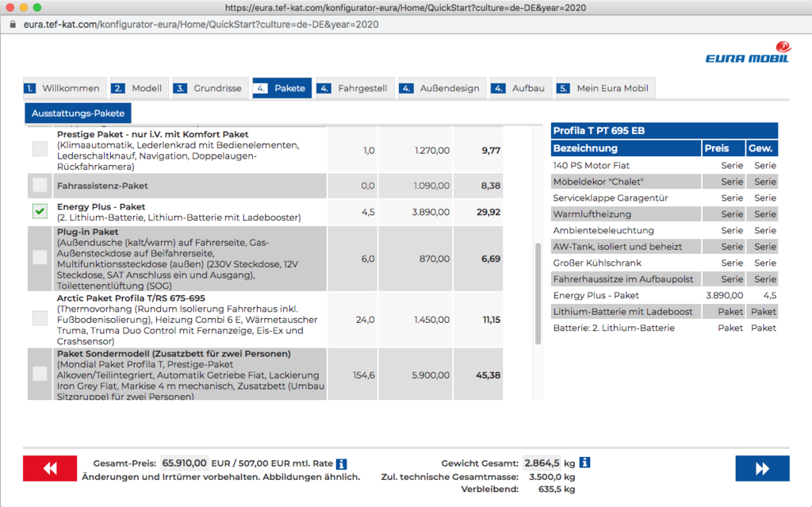Click the Energy Plus price 3.890,00 in package list

click(431, 212)
